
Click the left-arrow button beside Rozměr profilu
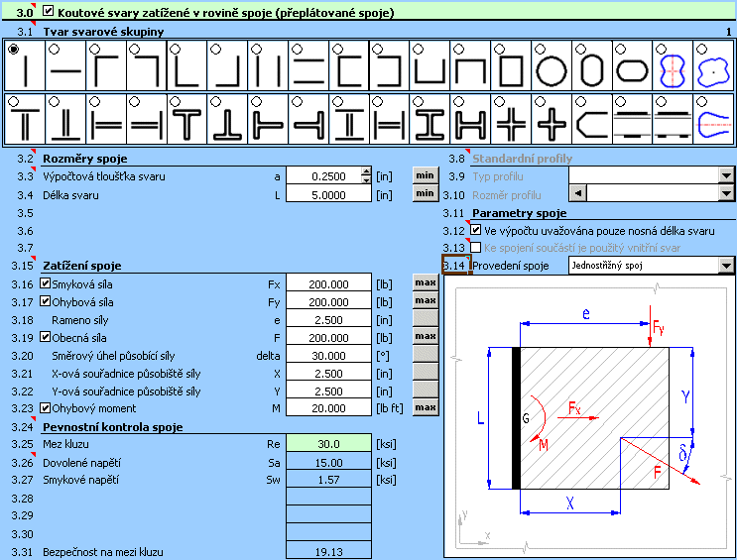click(577, 193)
